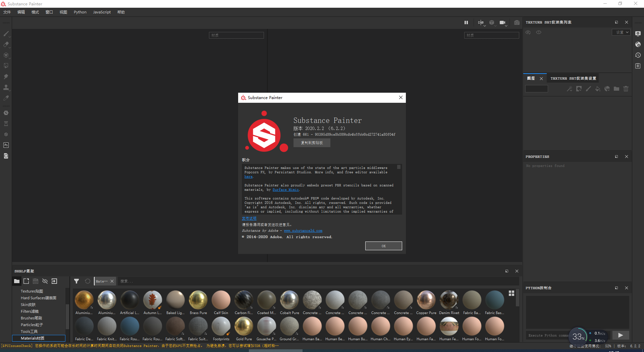Image resolution: width=644 pixels, height=352 pixels.
Task: Open the left viewport 材质 channel dropdown
Action: click(x=236, y=35)
